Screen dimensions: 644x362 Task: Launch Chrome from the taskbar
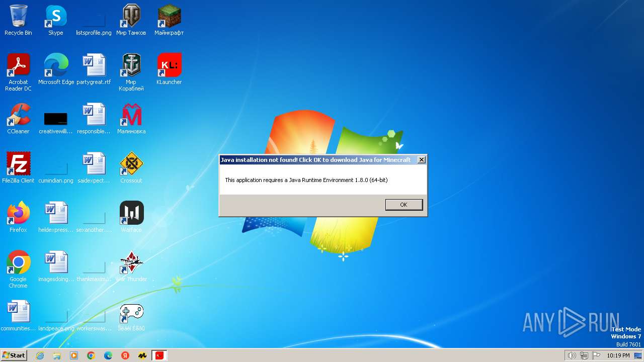click(x=91, y=355)
